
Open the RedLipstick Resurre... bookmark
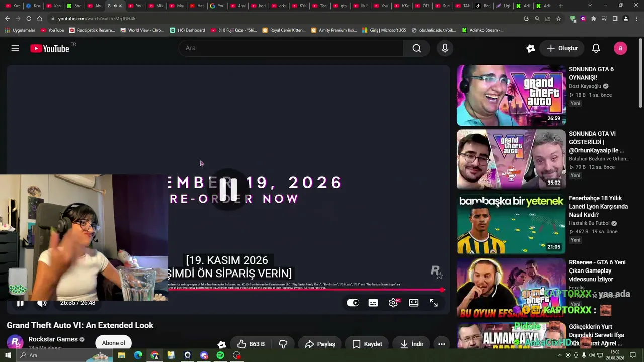click(92, 30)
